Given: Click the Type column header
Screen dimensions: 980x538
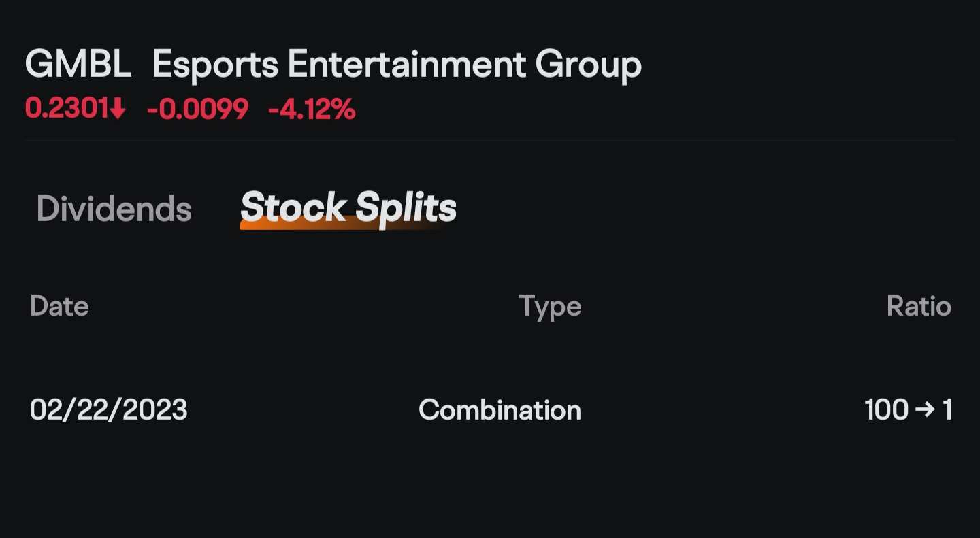Looking at the screenshot, I should (550, 307).
